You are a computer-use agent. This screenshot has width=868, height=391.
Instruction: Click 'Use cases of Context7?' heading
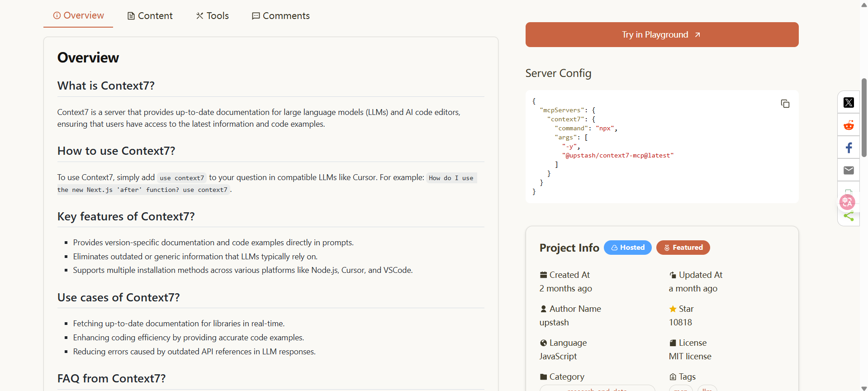119,297
